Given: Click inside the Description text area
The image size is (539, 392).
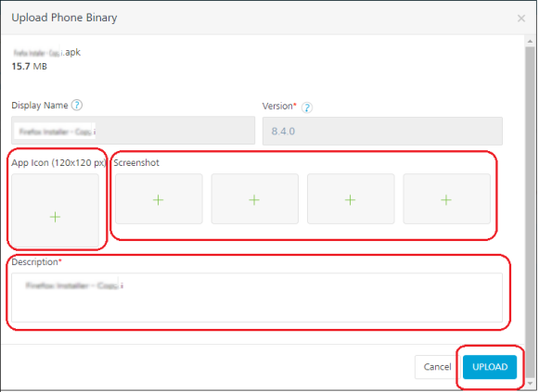Looking at the screenshot, I should (257, 297).
